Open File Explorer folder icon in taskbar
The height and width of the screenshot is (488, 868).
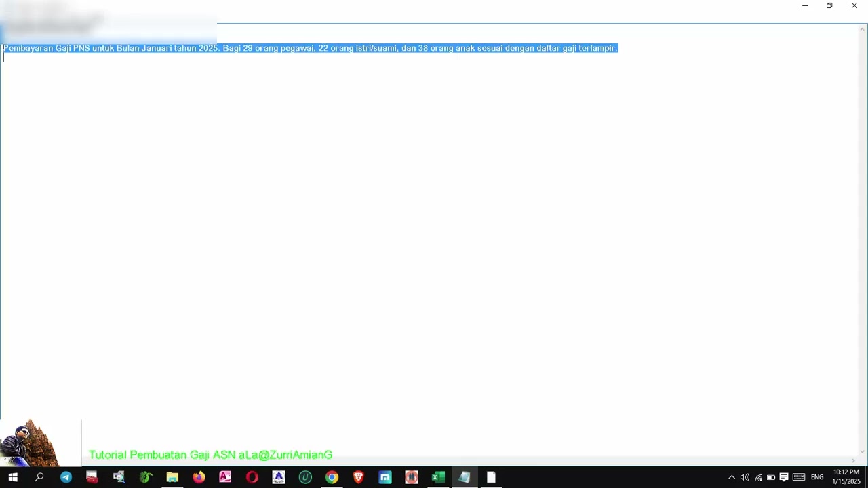pos(172,477)
